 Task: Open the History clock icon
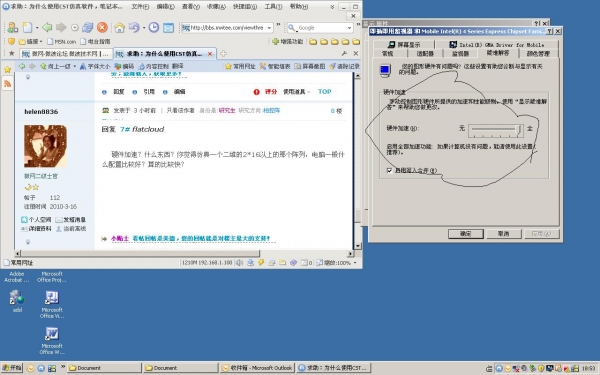tap(153, 28)
